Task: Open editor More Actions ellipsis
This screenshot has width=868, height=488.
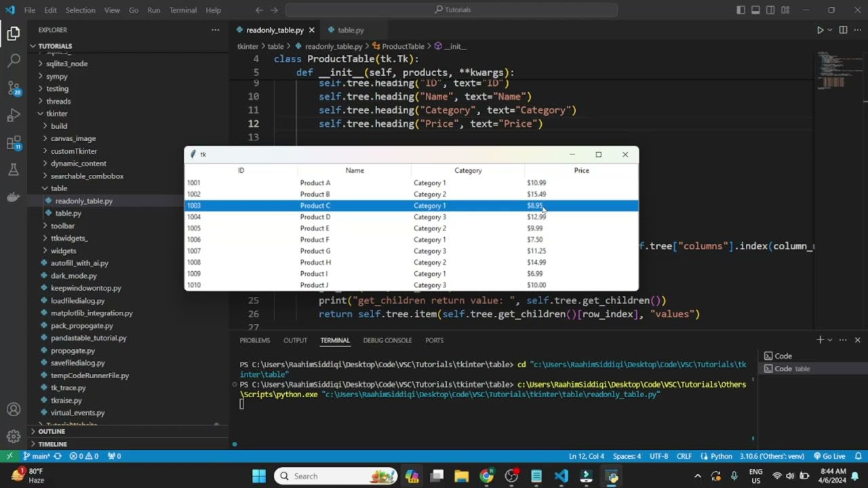Action: [857, 30]
